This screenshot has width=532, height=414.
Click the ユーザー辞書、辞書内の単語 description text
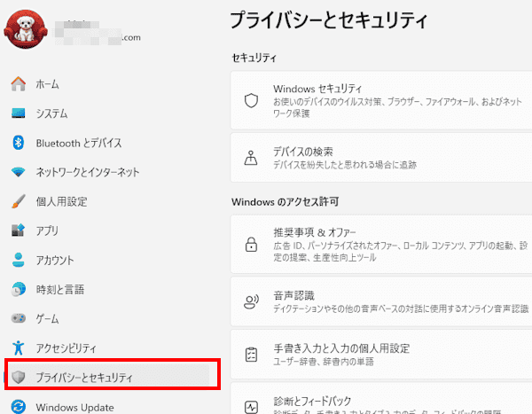(324, 362)
